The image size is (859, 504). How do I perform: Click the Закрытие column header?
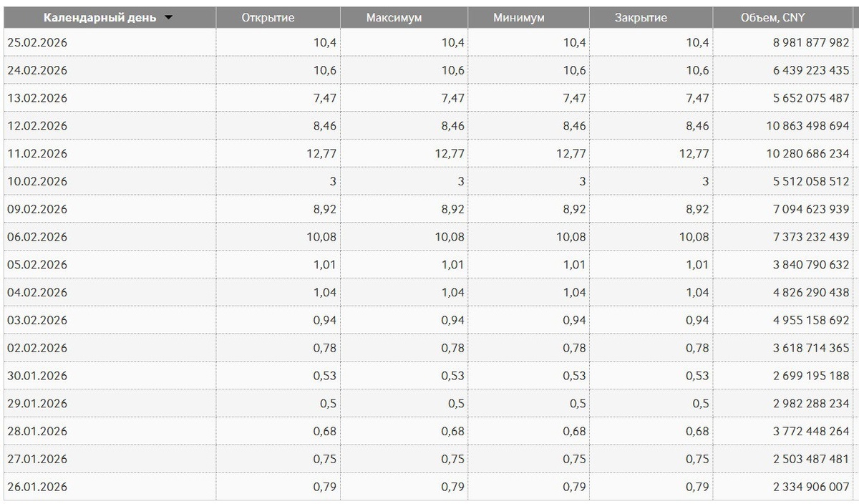tap(651, 18)
